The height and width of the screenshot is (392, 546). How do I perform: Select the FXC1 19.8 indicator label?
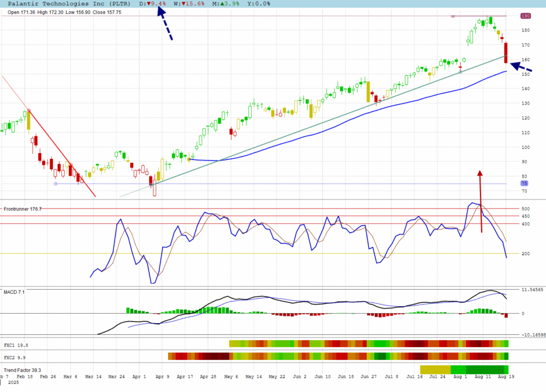tap(16, 345)
